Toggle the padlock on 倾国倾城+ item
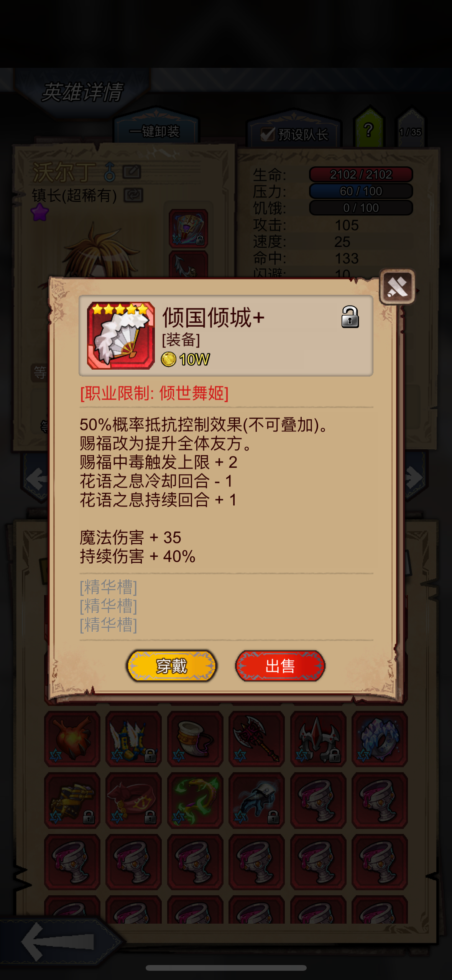 click(x=350, y=317)
